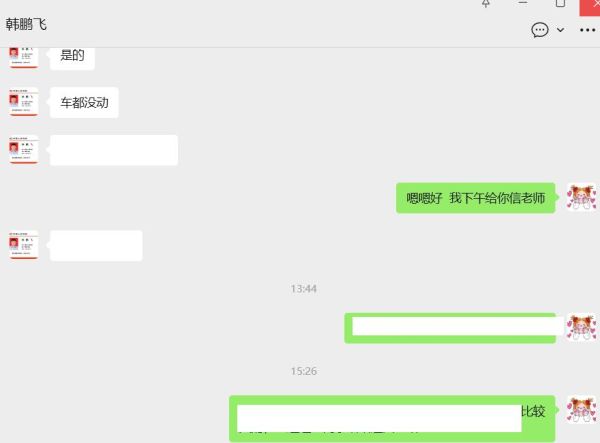Click my avatar beside message after 13:44
Screen dimensions: 600x443
coord(581,327)
